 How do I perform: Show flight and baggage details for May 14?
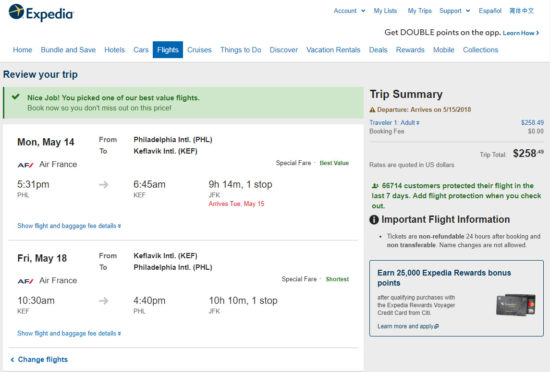click(x=69, y=226)
